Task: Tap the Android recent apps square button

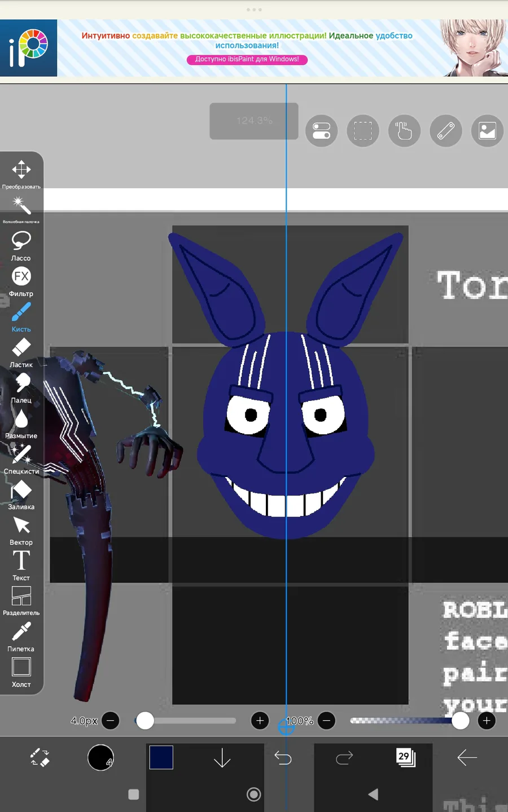Action: [134, 795]
